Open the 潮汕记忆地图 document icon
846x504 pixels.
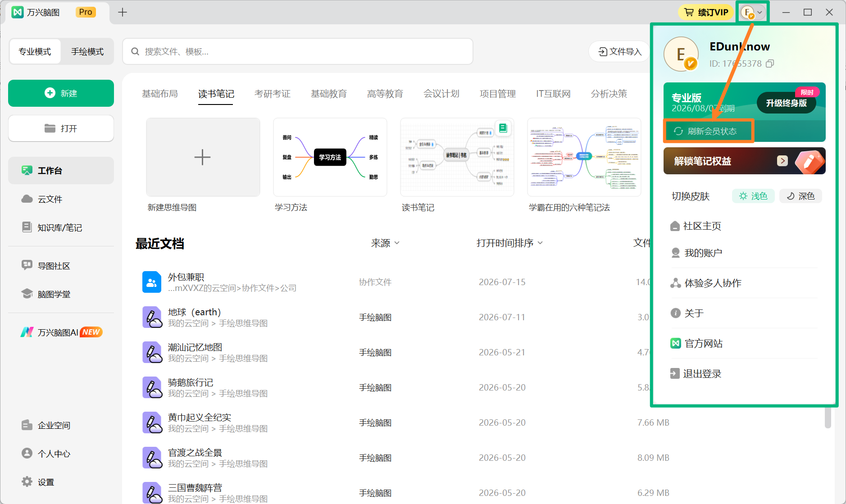(x=152, y=352)
